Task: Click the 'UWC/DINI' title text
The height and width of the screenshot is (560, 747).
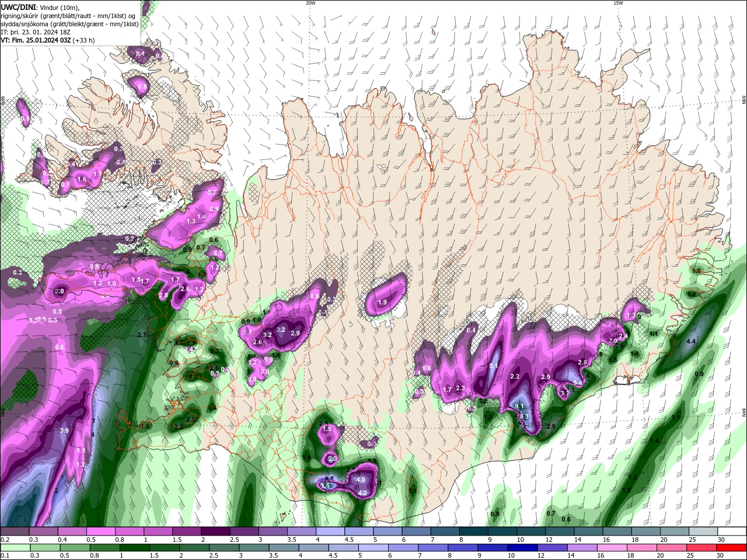Action: click(x=18, y=7)
